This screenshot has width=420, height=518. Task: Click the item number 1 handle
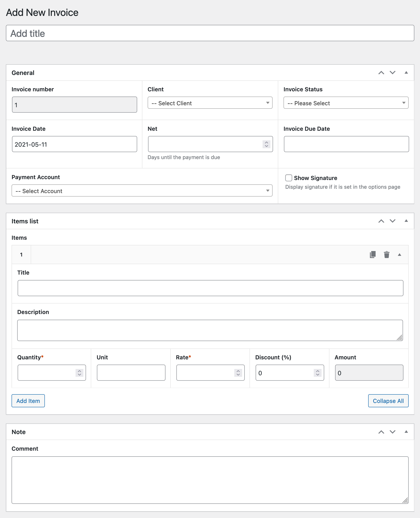(x=21, y=255)
